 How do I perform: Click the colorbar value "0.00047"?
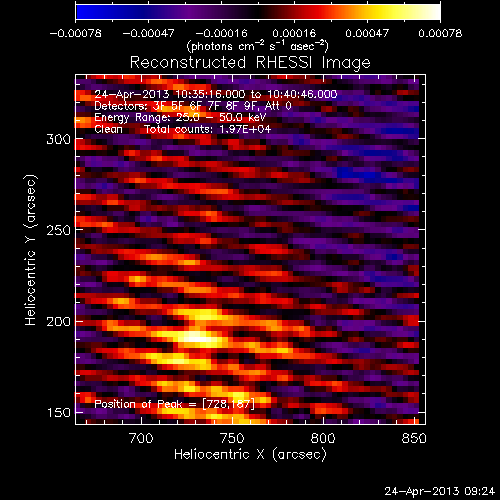pyautogui.click(x=367, y=33)
